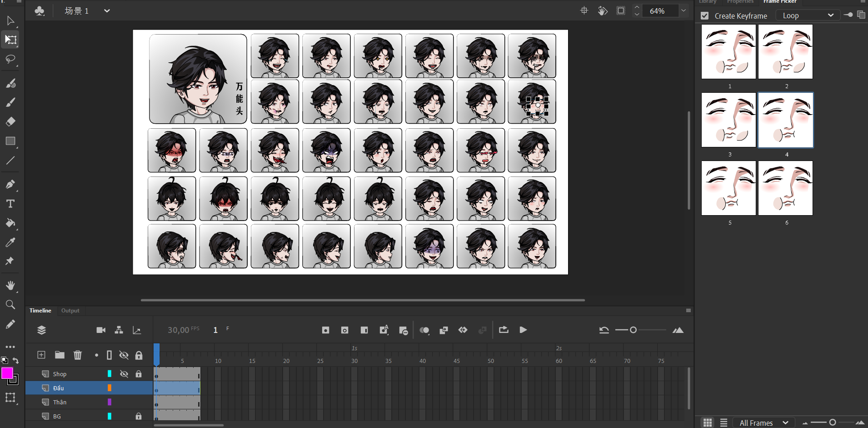Add a new layer in timeline

[x=41, y=355]
